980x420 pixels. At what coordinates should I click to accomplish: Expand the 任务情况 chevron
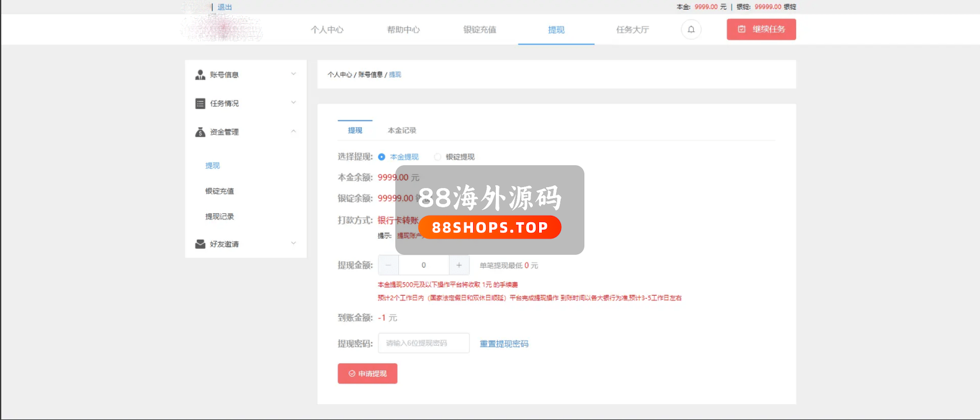pyautogui.click(x=293, y=103)
